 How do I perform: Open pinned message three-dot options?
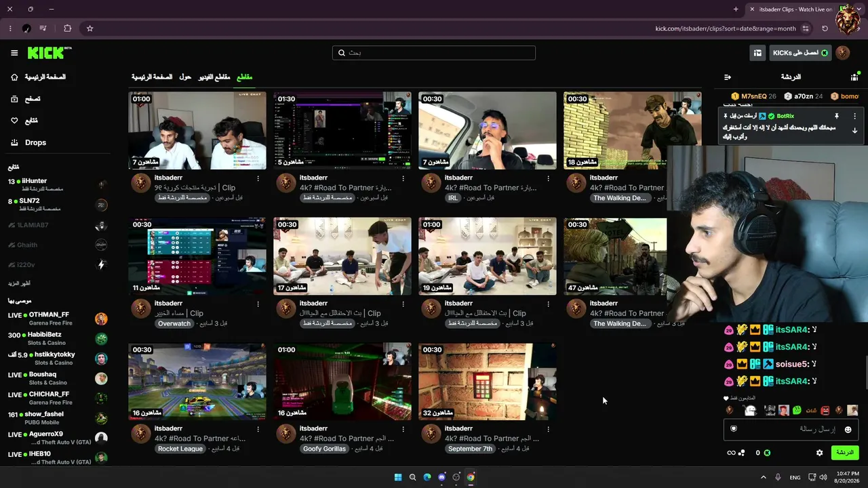pos(854,117)
